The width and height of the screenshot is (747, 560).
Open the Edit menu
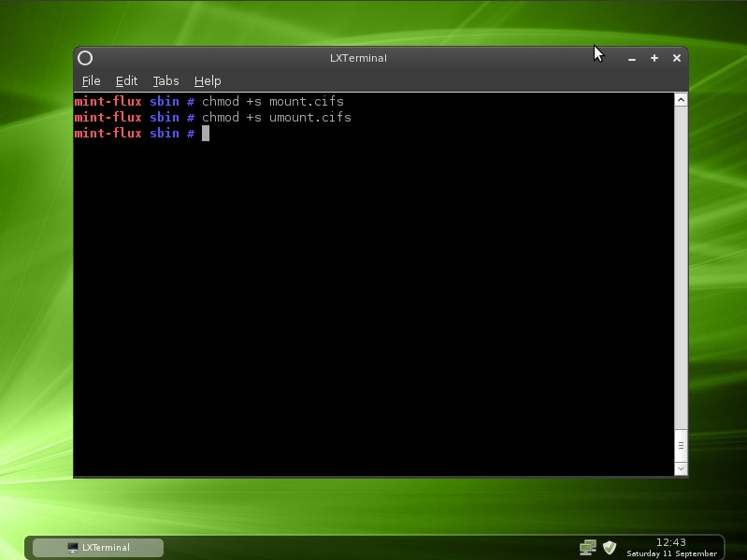pyautogui.click(x=126, y=81)
